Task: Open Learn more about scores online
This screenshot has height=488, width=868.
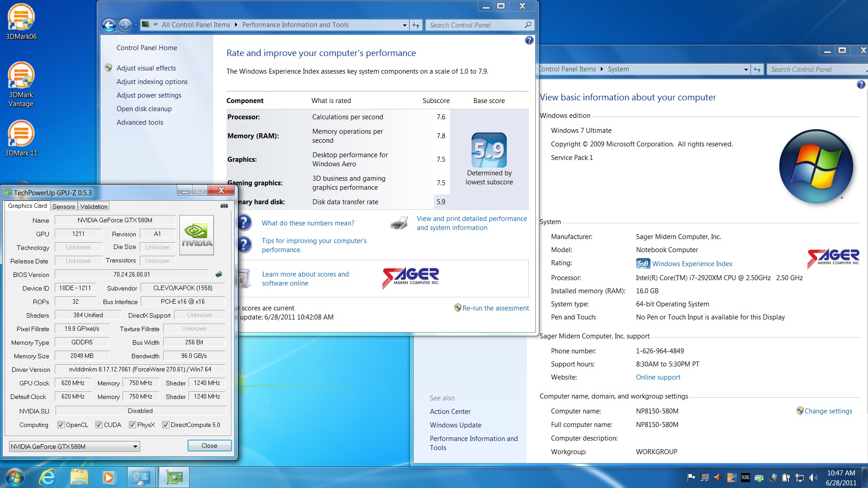Action: coord(306,279)
